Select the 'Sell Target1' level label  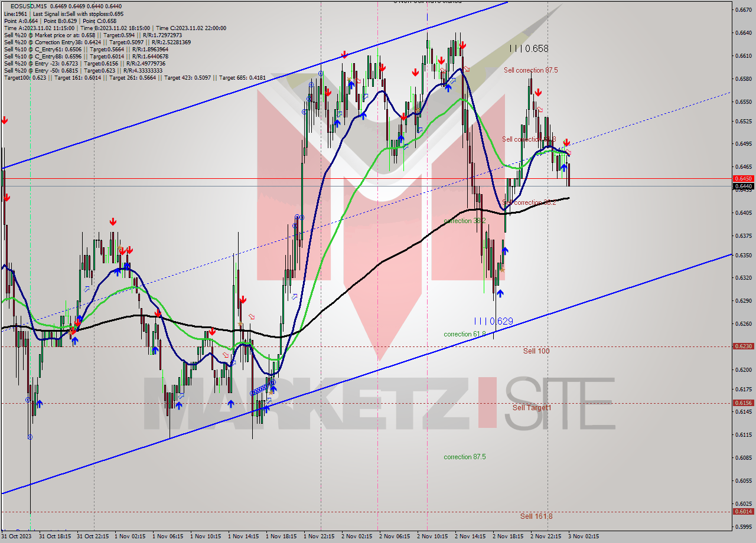pyautogui.click(x=532, y=408)
